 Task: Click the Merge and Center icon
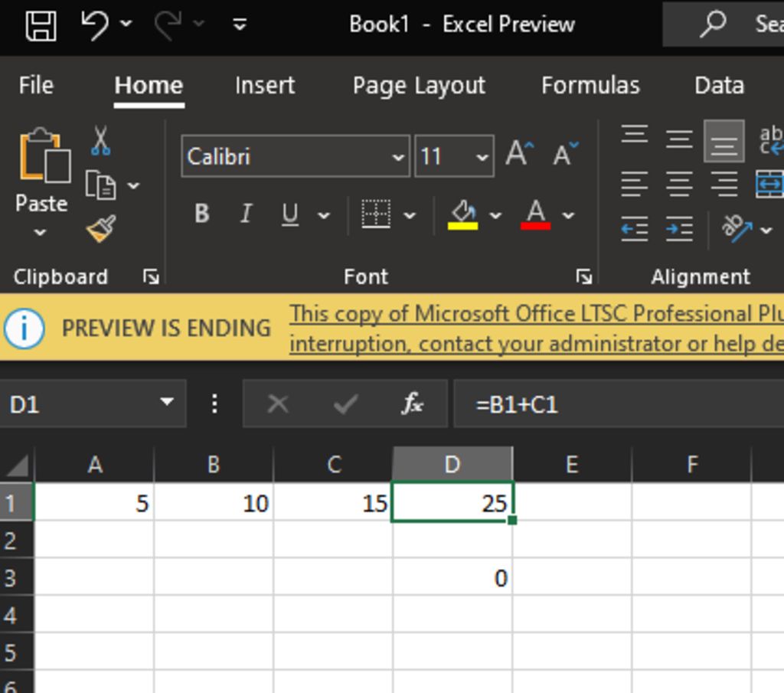[x=770, y=184]
